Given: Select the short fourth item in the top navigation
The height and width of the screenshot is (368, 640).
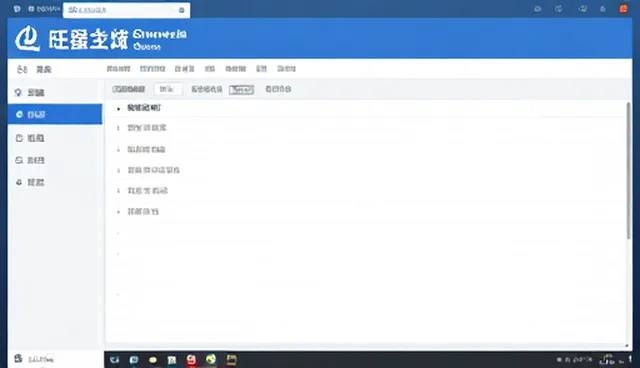Looking at the screenshot, I should pos(210,69).
